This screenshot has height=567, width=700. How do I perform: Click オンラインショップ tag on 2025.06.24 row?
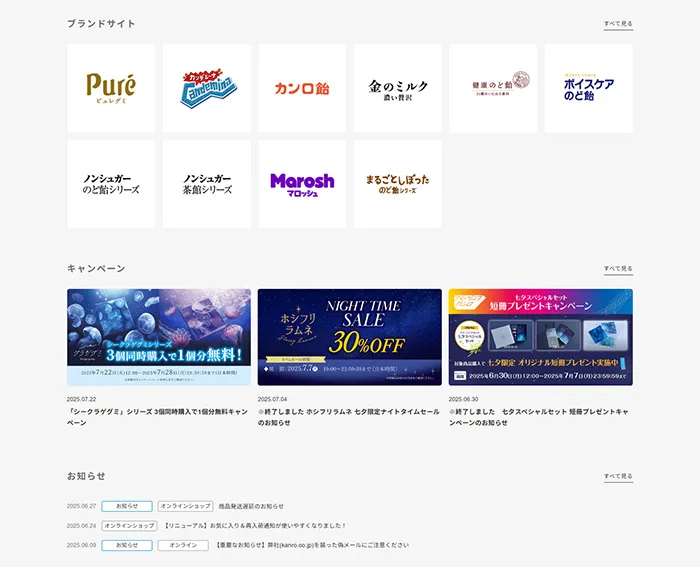[x=129, y=525]
